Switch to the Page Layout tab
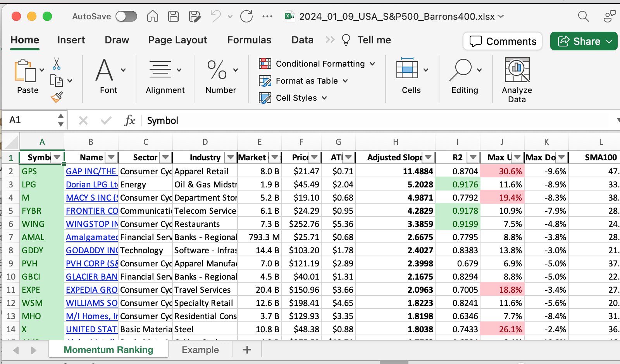The image size is (620, 364). [x=177, y=40]
